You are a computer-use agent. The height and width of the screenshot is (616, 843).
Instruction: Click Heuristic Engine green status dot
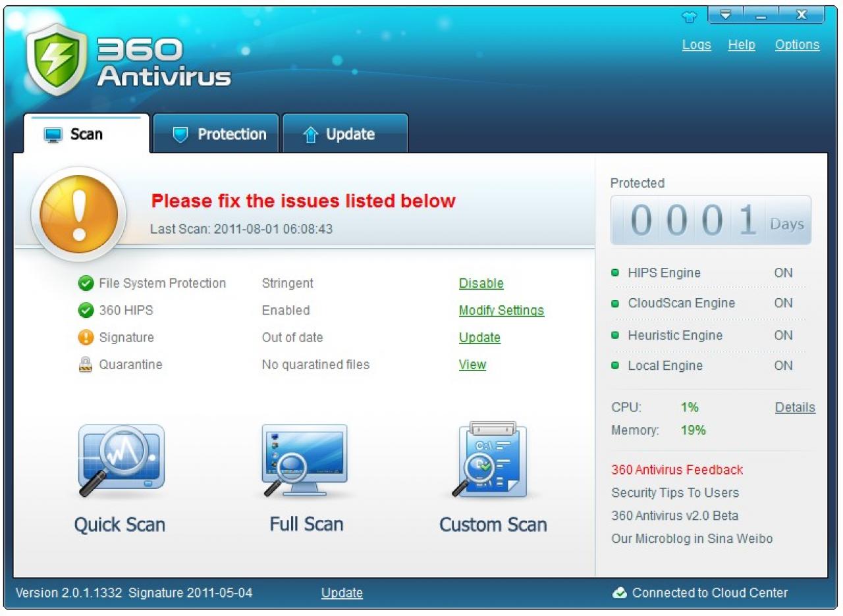coord(615,335)
